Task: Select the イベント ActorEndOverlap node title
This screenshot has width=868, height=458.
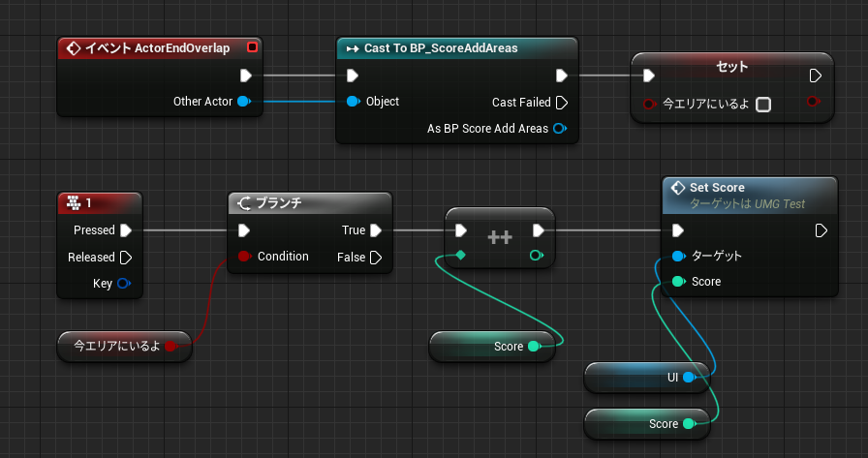Action: pos(157,48)
